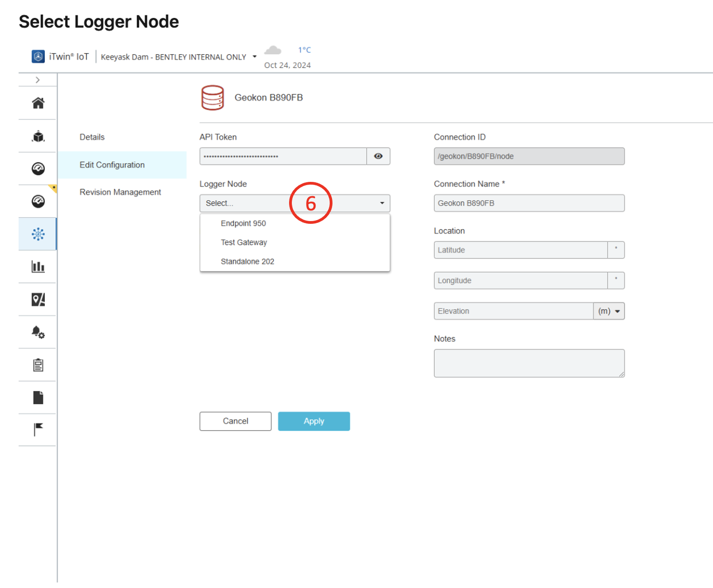Image resolution: width=713 pixels, height=588 pixels.
Task: Open the map location pin icon
Action: pyautogui.click(x=38, y=300)
